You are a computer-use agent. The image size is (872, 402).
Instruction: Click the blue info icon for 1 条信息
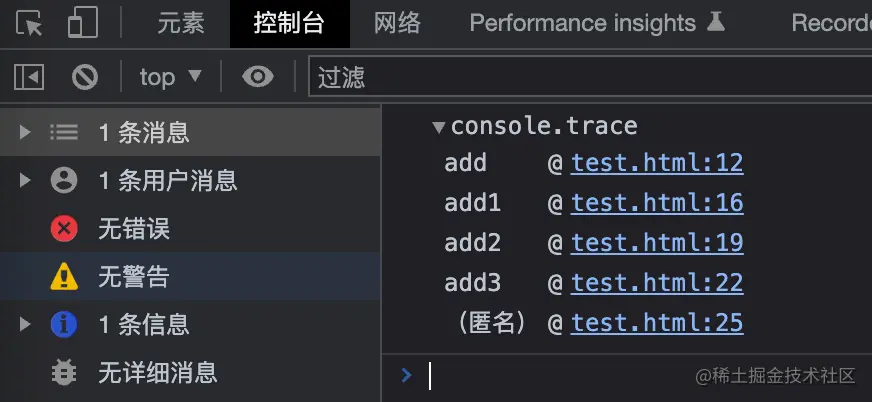tap(64, 325)
